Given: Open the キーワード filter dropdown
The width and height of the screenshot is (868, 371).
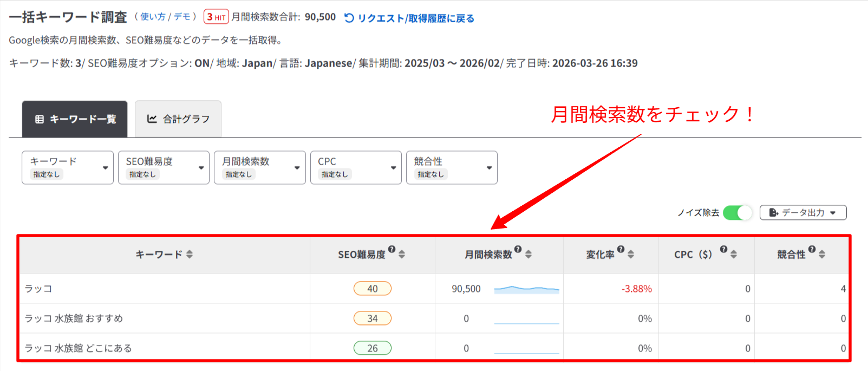Looking at the screenshot, I should (68, 167).
